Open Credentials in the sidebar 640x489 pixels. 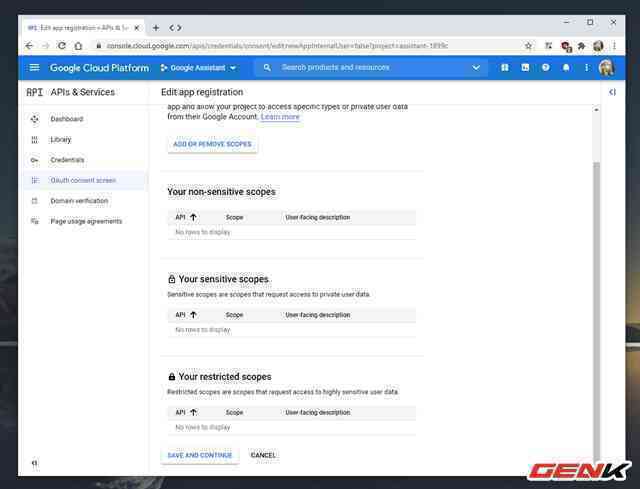[x=67, y=160]
